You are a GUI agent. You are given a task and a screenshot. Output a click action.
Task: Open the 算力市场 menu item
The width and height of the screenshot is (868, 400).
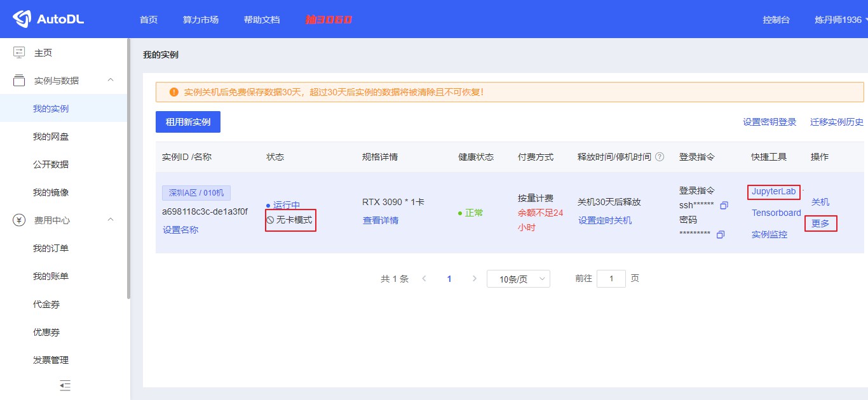(200, 19)
